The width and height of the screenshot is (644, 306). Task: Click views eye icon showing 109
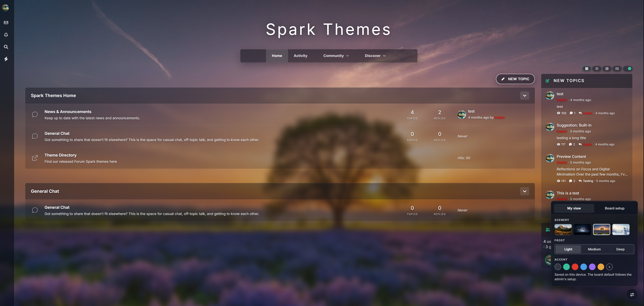tap(558, 113)
